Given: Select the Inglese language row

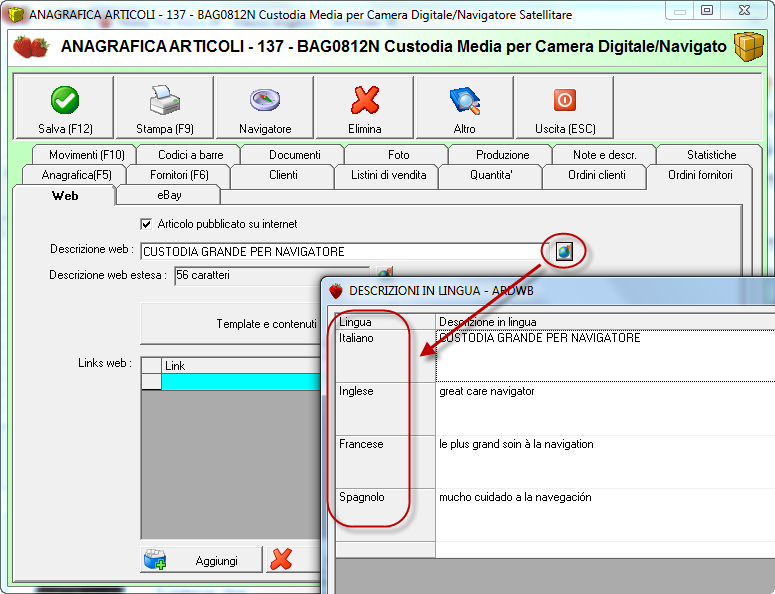Looking at the screenshot, I should click(386, 409).
